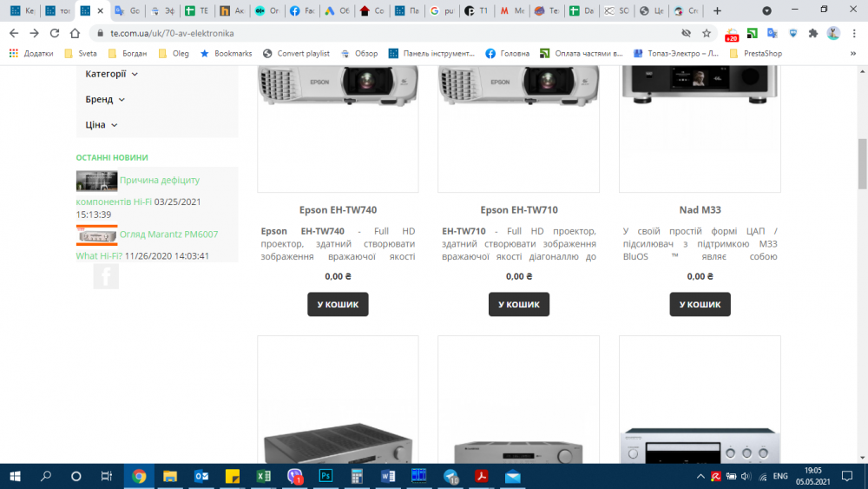Open Word from the taskbar

388,476
